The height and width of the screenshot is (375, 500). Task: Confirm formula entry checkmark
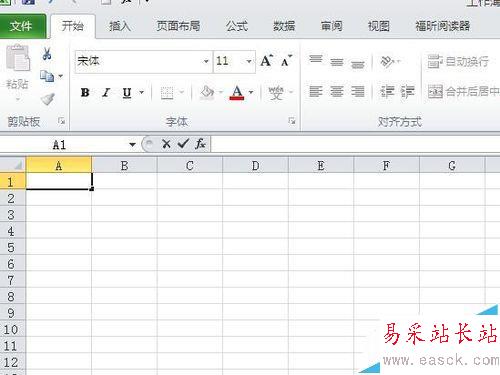click(x=183, y=144)
